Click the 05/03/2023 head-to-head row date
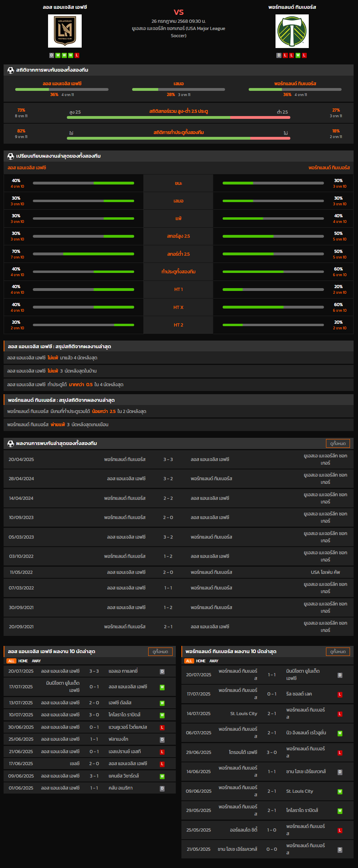The height and width of the screenshot is (868, 358). click(21, 537)
